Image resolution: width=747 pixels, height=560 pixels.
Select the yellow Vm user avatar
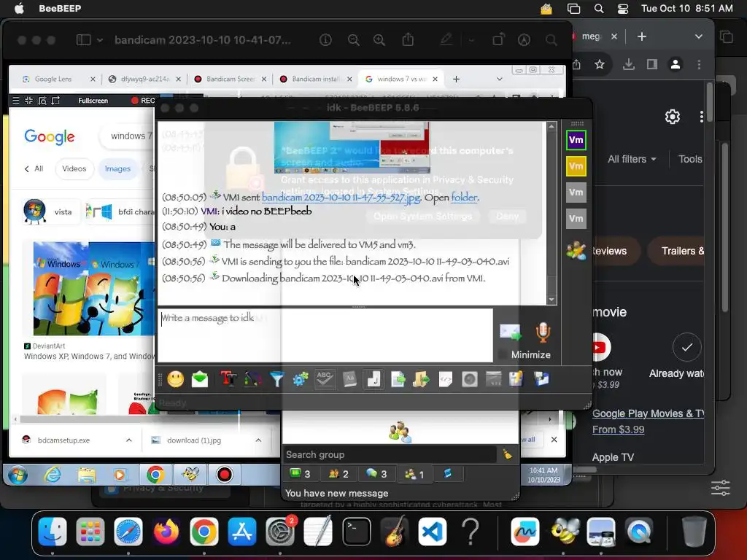pyautogui.click(x=576, y=166)
